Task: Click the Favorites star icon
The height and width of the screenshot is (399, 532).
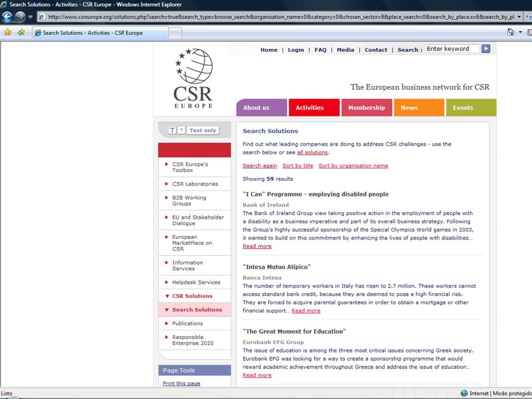Action: pos(7,32)
